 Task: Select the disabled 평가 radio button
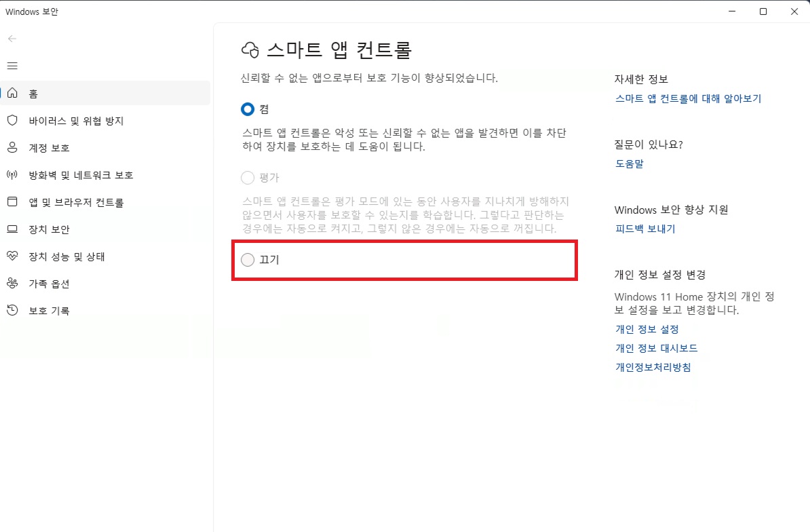248,178
